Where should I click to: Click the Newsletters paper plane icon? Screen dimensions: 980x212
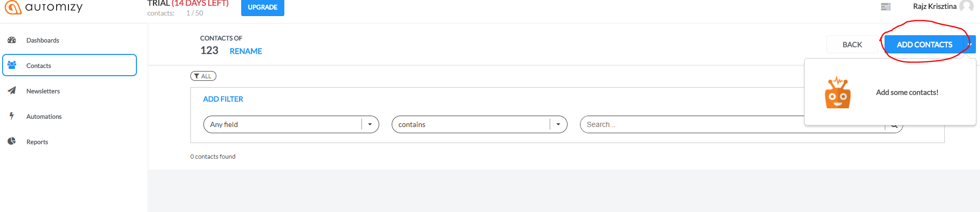[12, 90]
